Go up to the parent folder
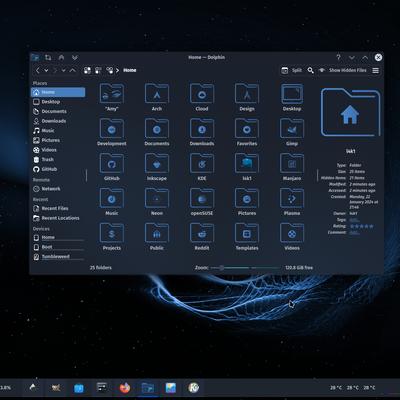 click(x=73, y=70)
